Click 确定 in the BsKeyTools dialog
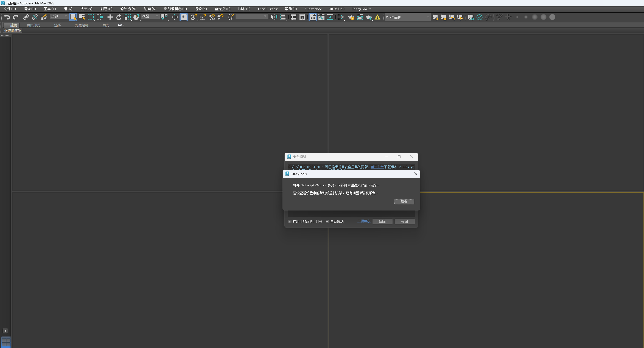This screenshot has width=644, height=348. [x=404, y=202]
